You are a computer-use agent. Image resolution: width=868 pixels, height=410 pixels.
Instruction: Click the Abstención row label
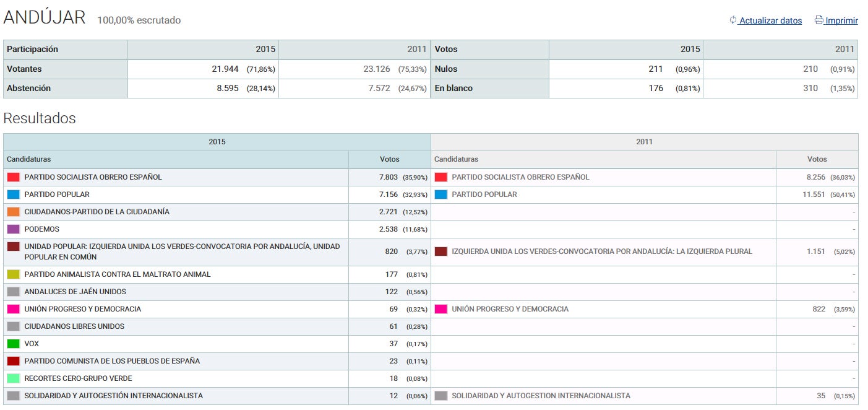tap(29, 89)
